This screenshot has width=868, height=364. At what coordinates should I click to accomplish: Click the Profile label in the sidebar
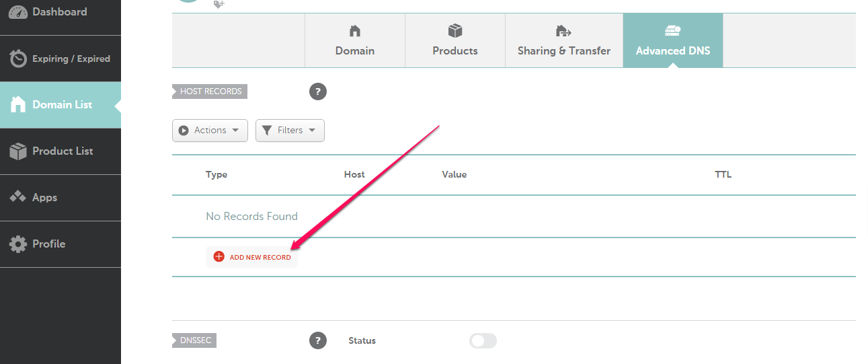(x=49, y=244)
